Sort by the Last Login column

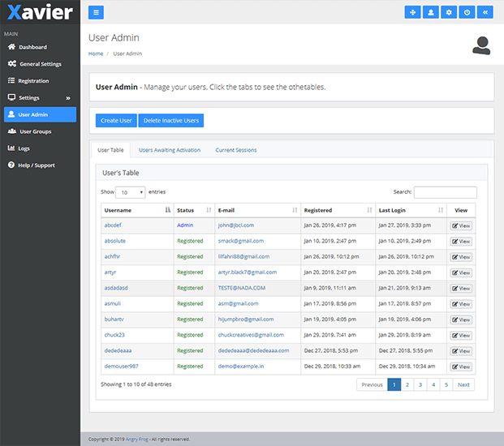[411, 210]
